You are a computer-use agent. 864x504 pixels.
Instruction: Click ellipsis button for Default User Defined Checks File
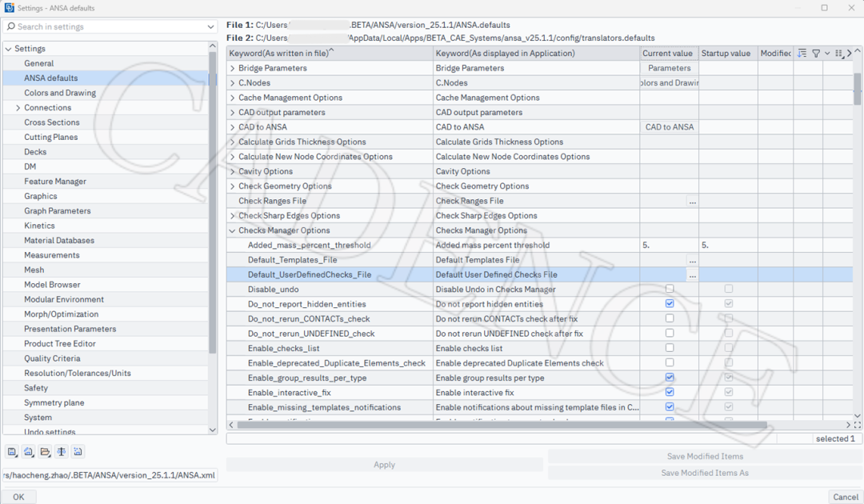693,275
